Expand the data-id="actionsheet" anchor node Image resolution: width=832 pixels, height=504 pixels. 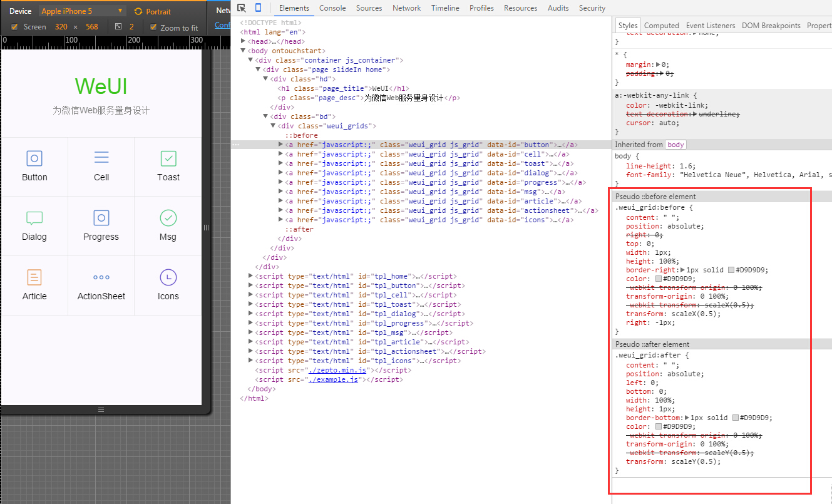tap(281, 210)
